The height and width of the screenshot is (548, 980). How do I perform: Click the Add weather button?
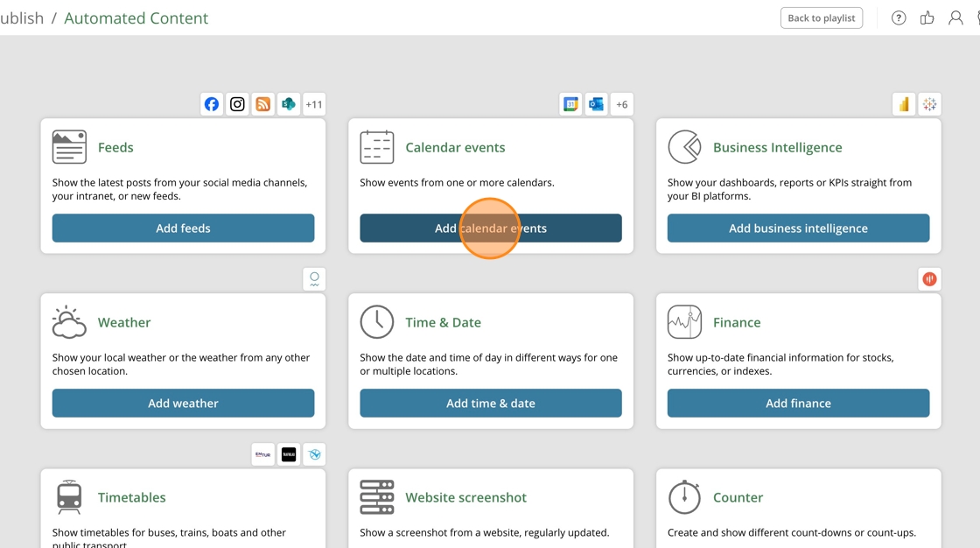(183, 404)
